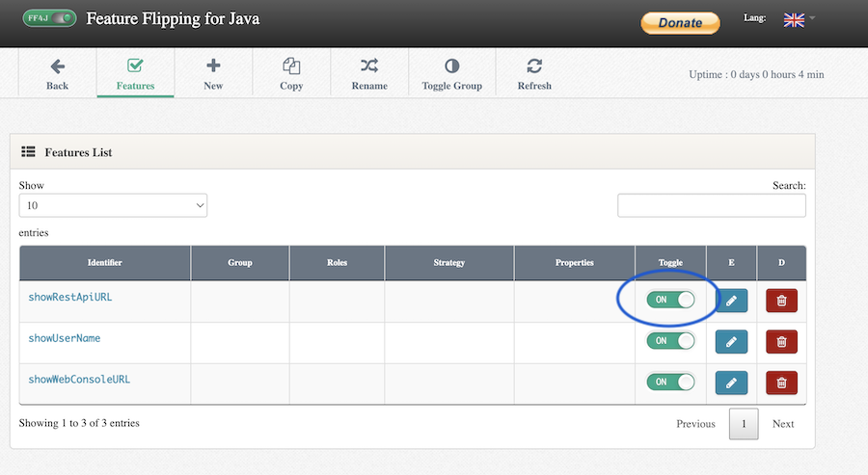Focus the Search input field
868x475 pixels.
[x=711, y=205]
